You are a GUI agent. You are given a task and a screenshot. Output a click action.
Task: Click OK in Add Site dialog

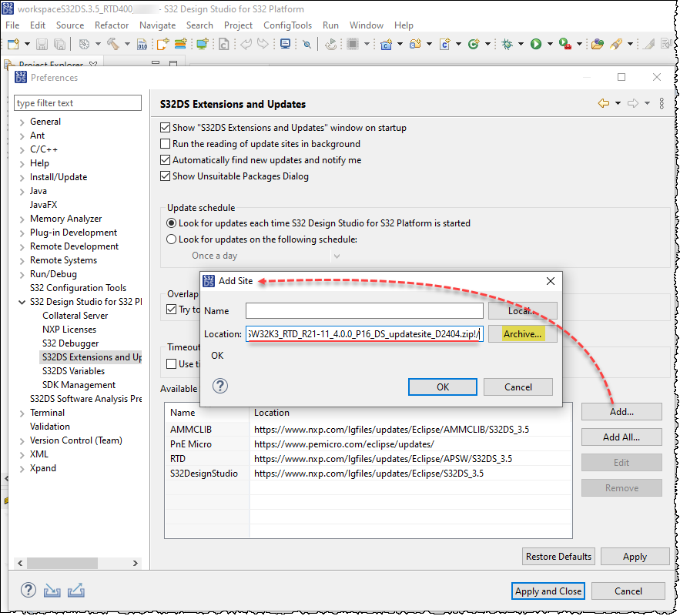coord(442,387)
